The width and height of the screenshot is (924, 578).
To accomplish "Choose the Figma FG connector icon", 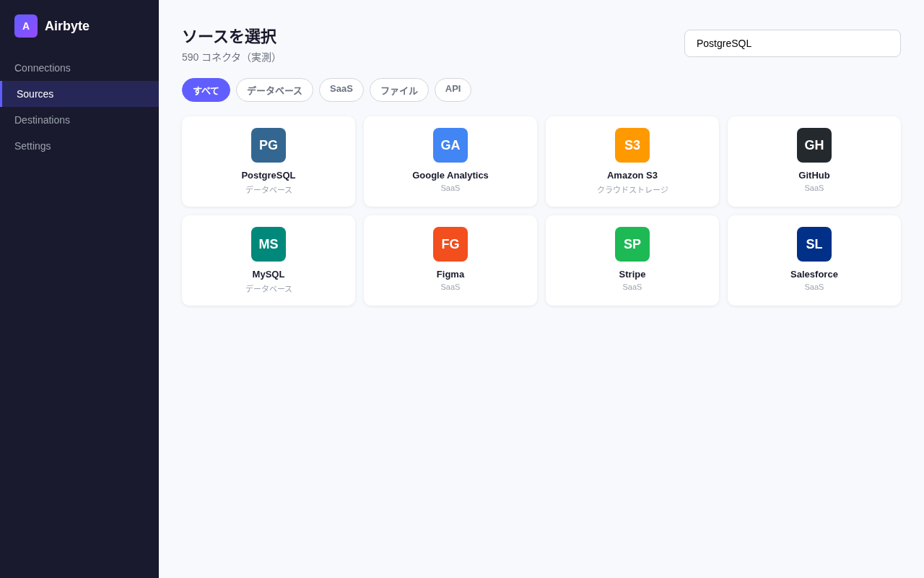I will (x=450, y=244).
